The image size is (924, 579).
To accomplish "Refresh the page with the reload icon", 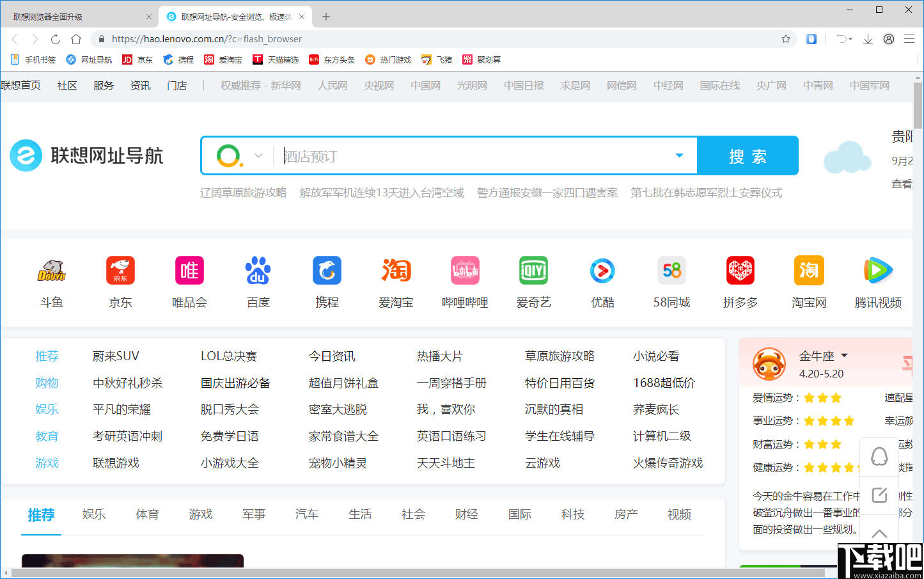I will coord(55,39).
